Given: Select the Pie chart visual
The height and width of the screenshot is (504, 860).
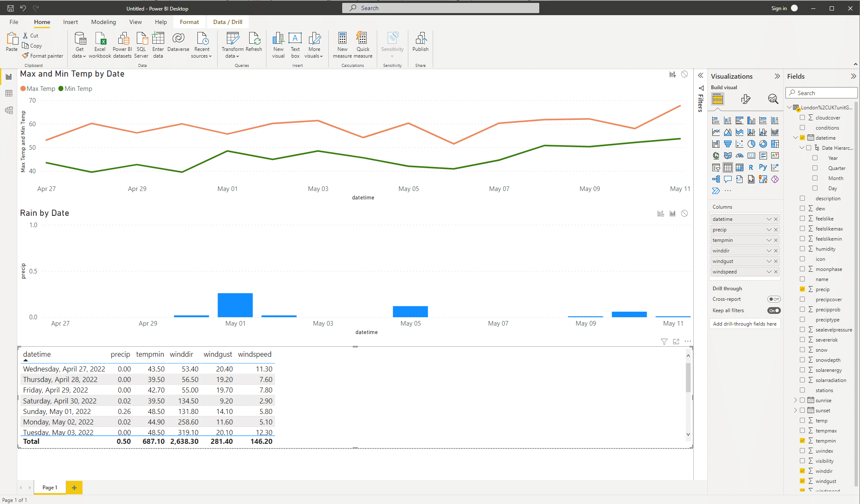Looking at the screenshot, I should (752, 144).
